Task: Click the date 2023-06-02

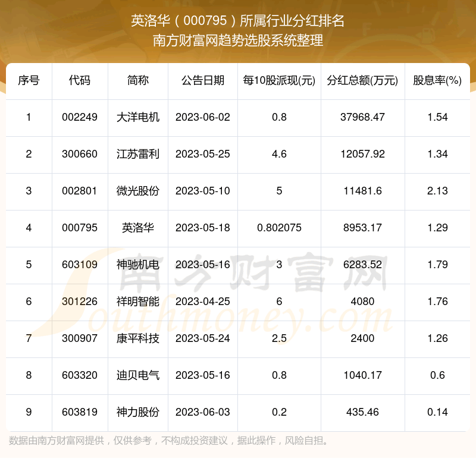Action: 203,117
